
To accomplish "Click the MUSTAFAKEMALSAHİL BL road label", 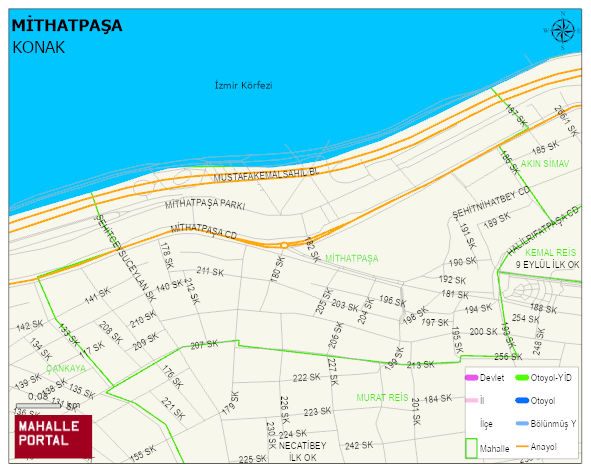I will coord(266,175).
